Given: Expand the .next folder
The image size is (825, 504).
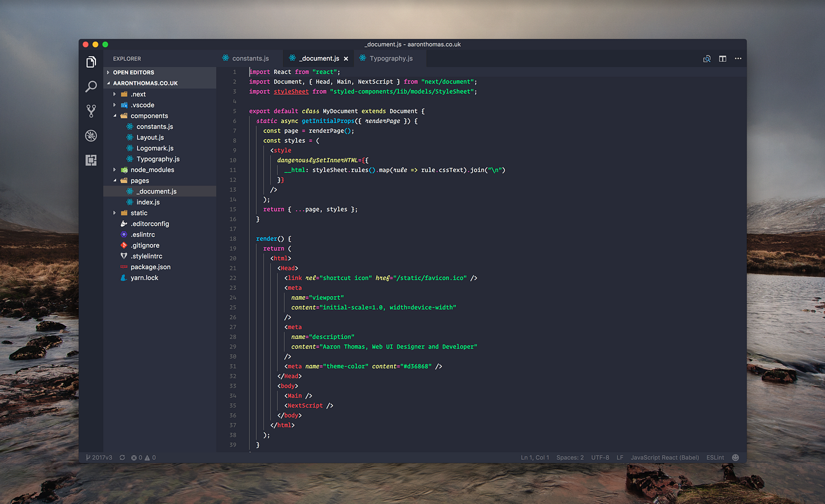Looking at the screenshot, I should pyautogui.click(x=115, y=94).
